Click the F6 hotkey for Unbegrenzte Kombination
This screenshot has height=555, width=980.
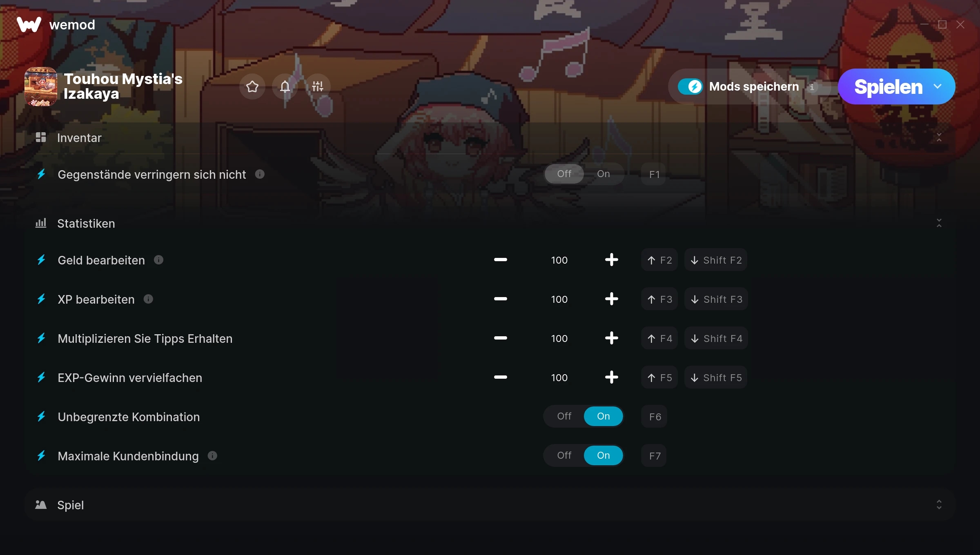pyautogui.click(x=655, y=417)
